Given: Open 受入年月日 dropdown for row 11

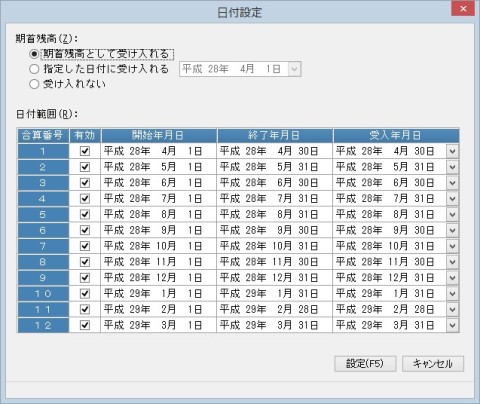Looking at the screenshot, I should (x=452, y=309).
